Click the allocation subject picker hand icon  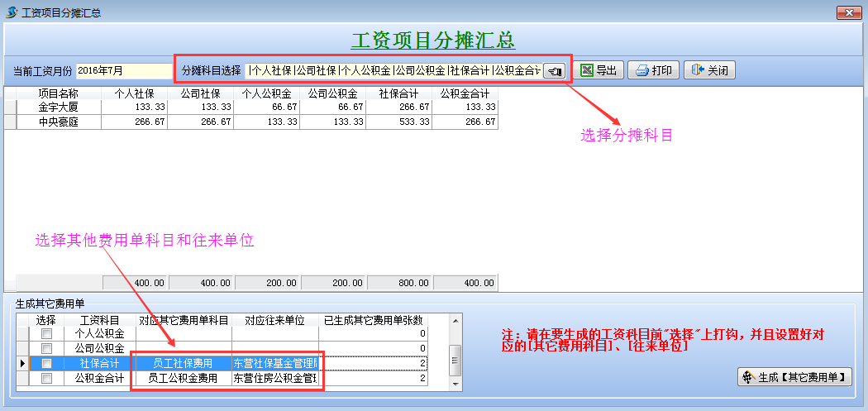tap(554, 71)
